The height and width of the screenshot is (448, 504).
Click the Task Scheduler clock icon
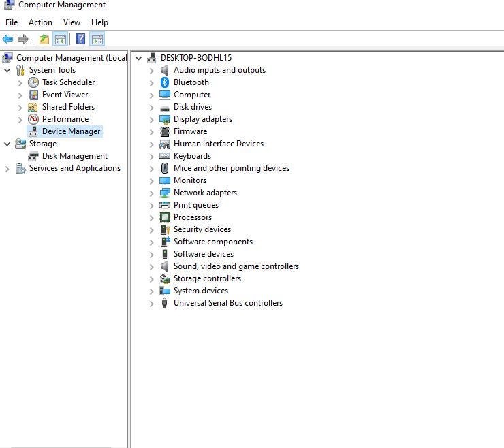[33, 82]
